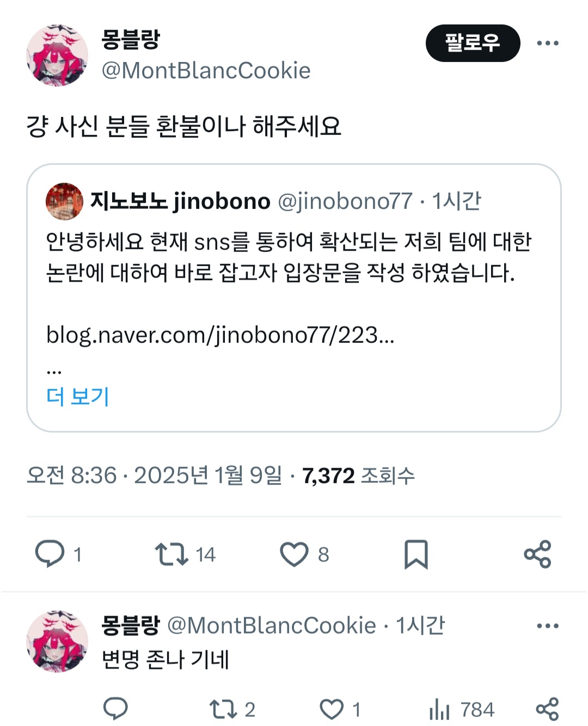Like the 변명 존나 기네 reply

pyautogui.click(x=332, y=709)
